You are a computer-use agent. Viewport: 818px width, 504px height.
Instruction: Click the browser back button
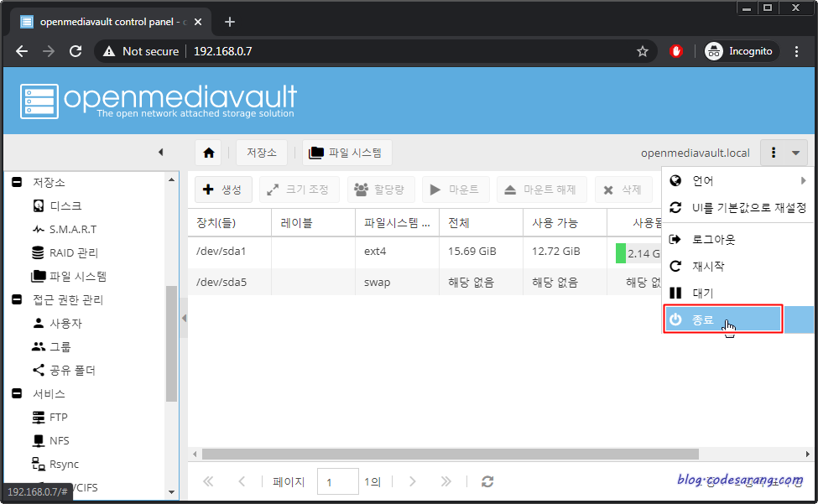click(x=22, y=51)
